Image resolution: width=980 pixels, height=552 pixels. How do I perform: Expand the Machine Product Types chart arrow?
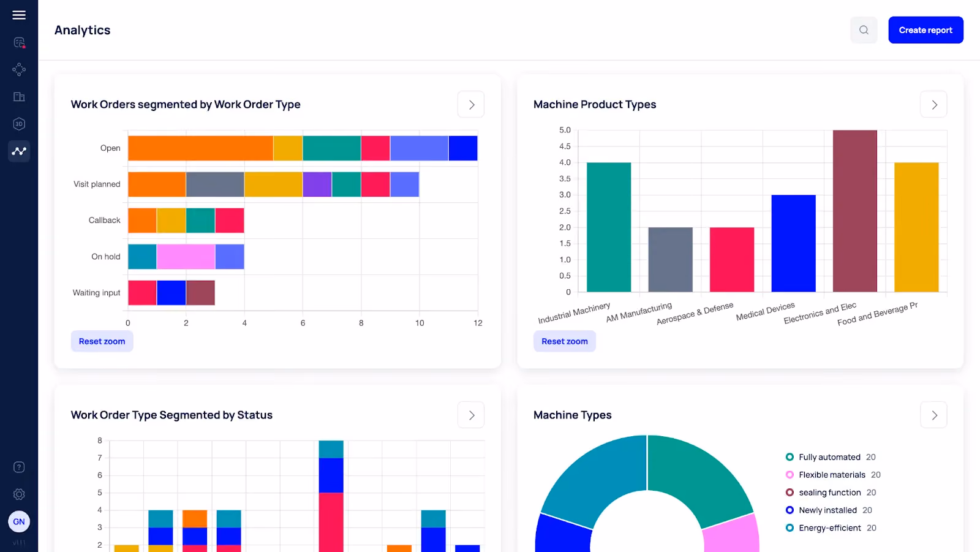[x=933, y=105]
